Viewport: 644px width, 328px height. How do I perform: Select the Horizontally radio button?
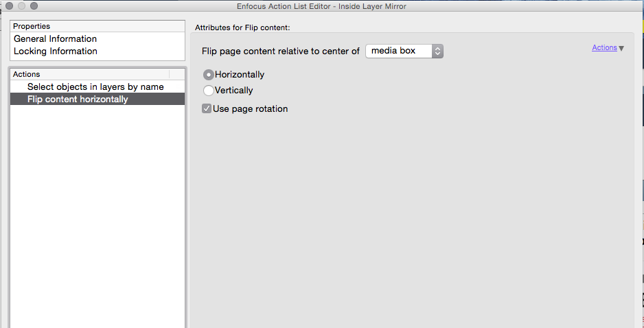pos(209,75)
